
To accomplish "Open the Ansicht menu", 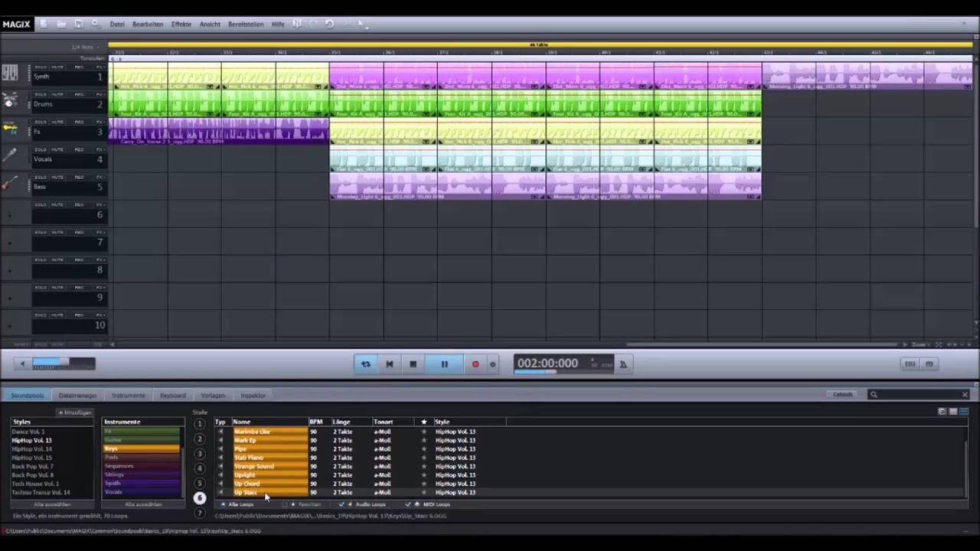I will 210,24.
